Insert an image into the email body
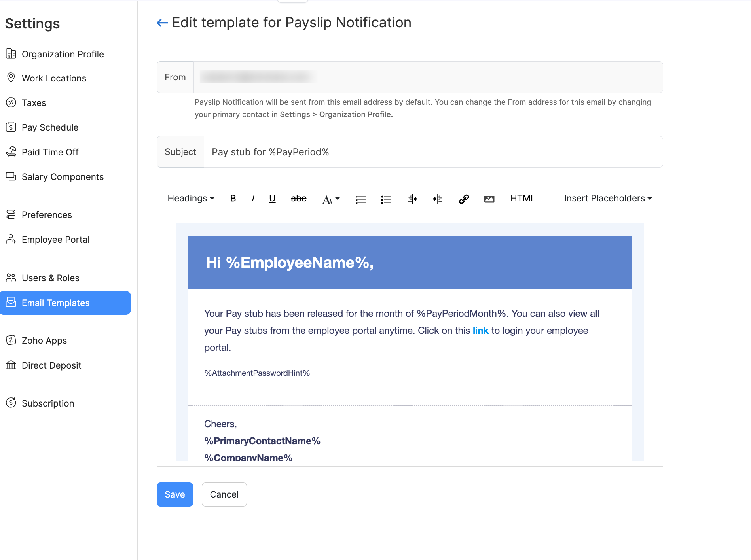This screenshot has height=560, width=751. click(489, 199)
